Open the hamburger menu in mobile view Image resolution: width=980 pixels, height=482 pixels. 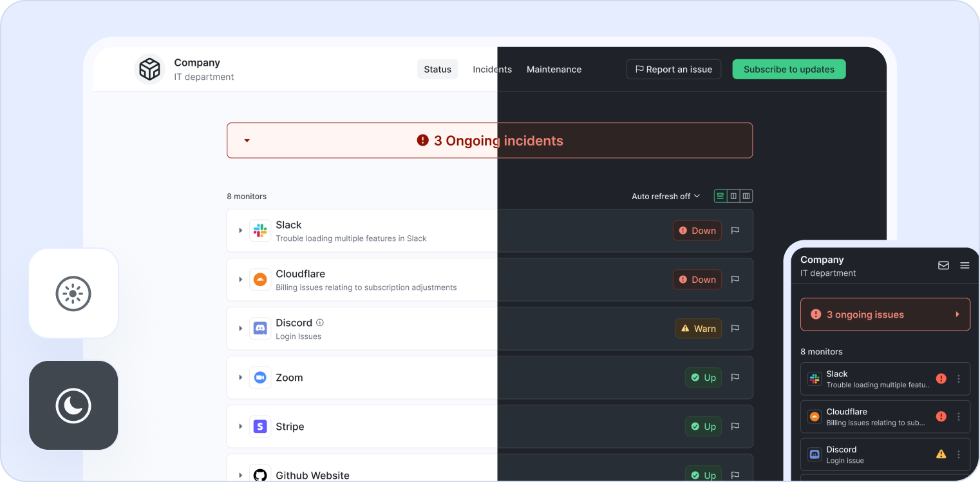(x=965, y=265)
